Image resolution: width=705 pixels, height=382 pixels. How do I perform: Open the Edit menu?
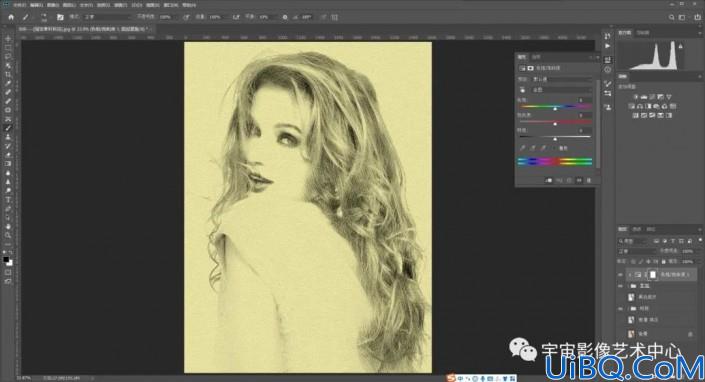click(36, 5)
